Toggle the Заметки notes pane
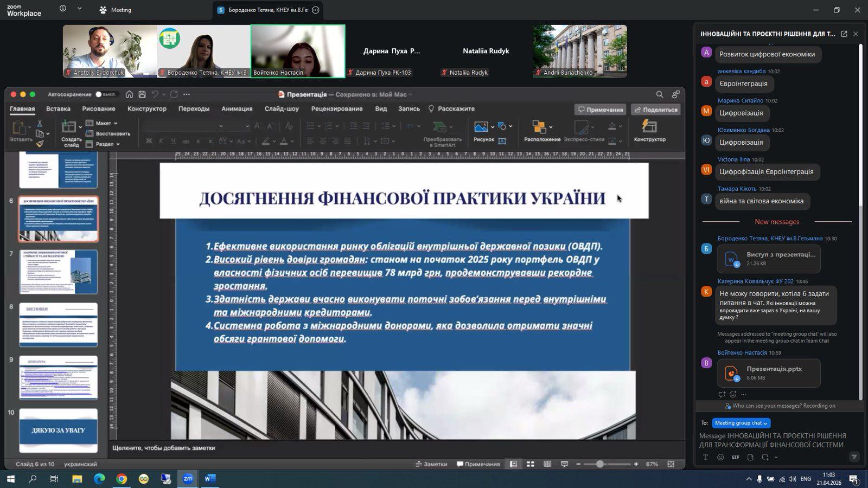Image resolution: width=868 pixels, height=488 pixels. (431, 464)
